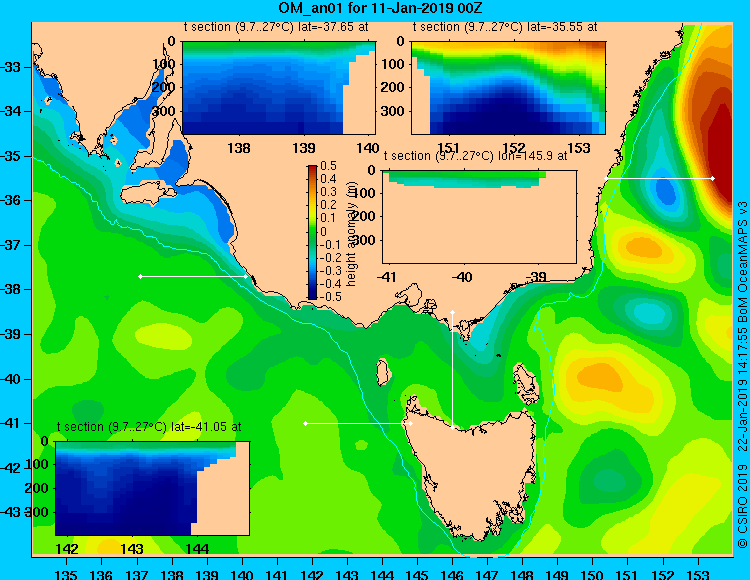This screenshot has width=750, height=580.
Task: Click the -35 latitude axis label
Action: [11, 156]
